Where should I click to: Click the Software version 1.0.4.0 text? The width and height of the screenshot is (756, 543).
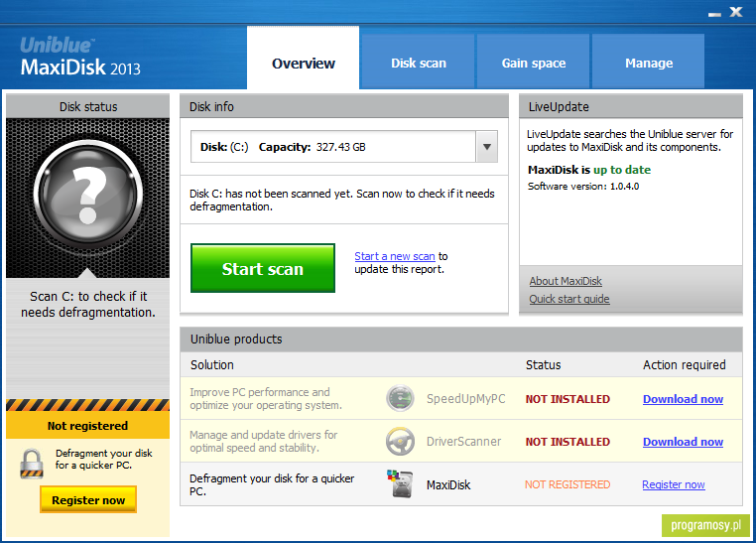583,187
